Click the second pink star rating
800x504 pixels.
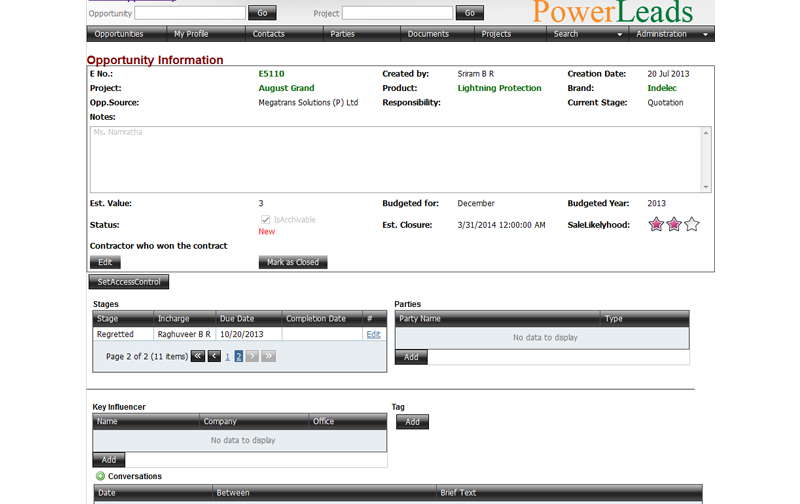coord(674,224)
